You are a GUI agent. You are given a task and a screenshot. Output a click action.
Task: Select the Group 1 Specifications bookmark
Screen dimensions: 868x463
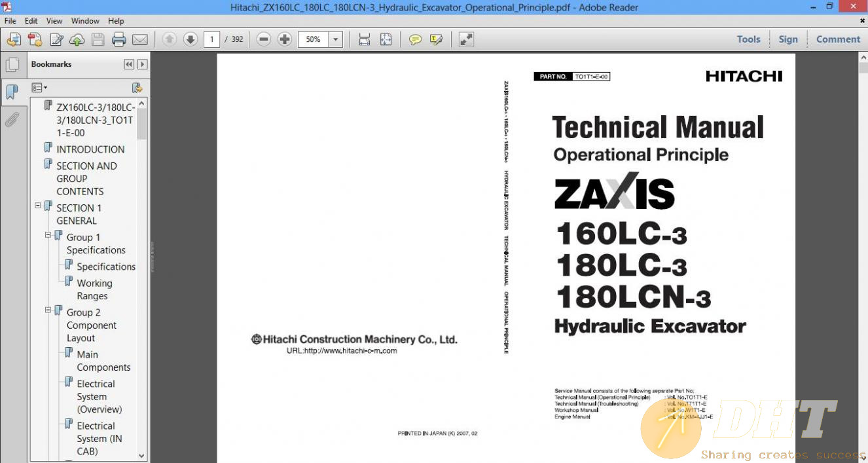pyautogui.click(x=96, y=244)
